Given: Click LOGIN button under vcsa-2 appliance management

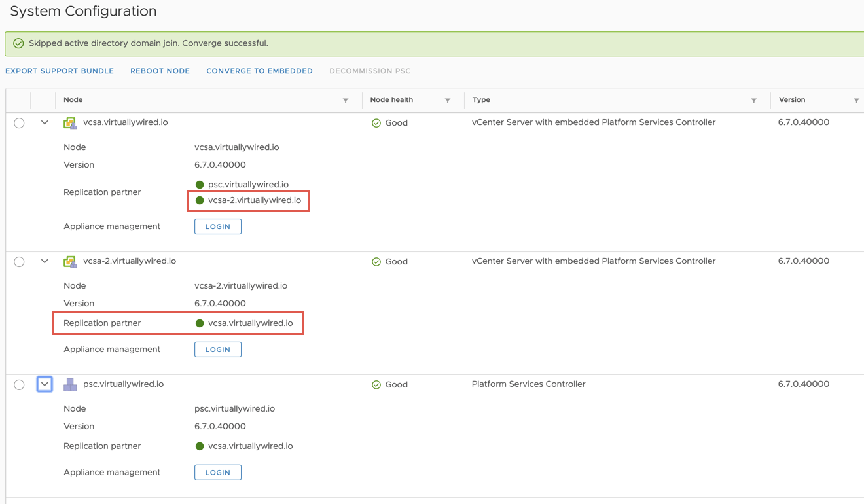Looking at the screenshot, I should pos(218,350).
